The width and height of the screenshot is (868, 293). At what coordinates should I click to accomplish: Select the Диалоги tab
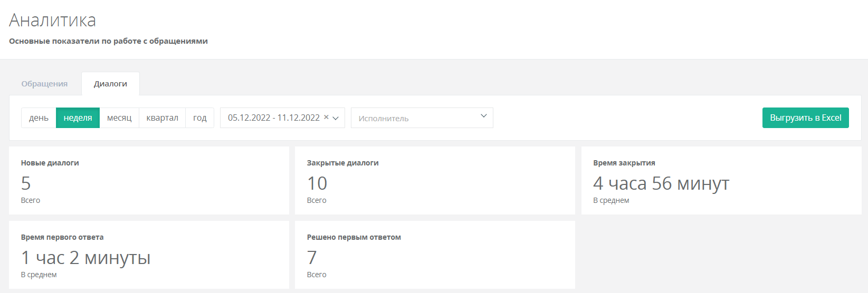click(x=110, y=84)
